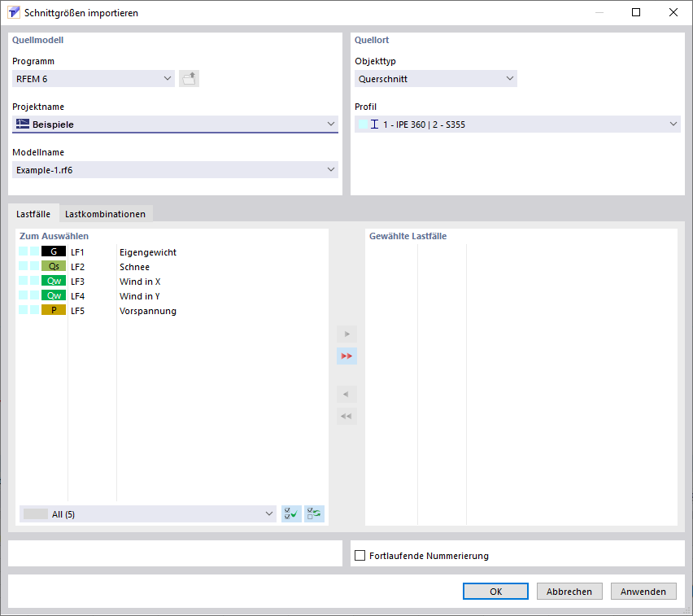Click the G category badge of LF1
Viewport: 693px width, 616px height.
pos(54,251)
